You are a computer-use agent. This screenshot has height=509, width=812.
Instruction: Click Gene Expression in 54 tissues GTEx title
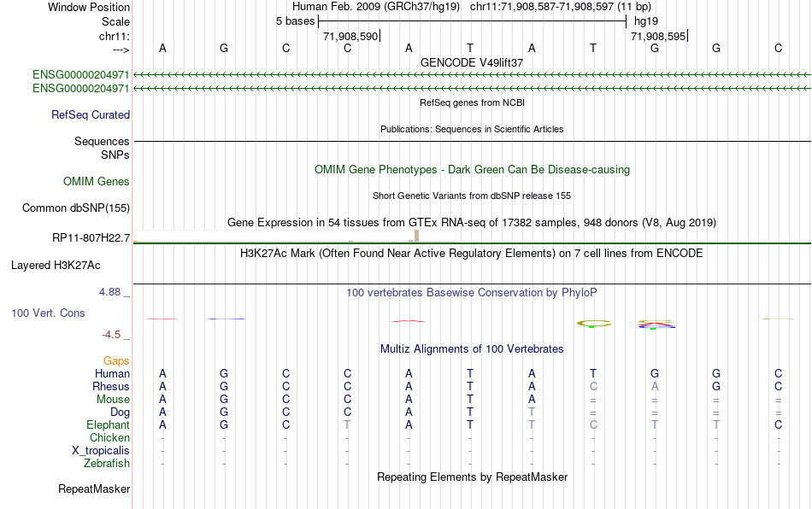click(472, 222)
